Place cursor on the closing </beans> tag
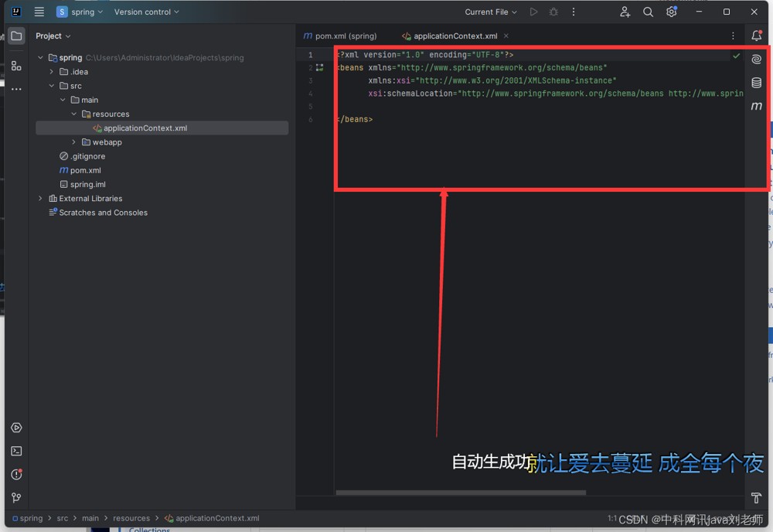 (x=355, y=119)
